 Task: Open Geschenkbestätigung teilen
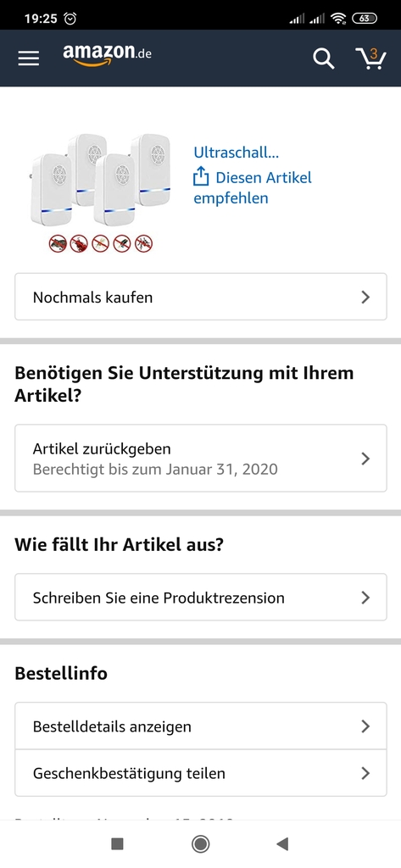pos(200,773)
